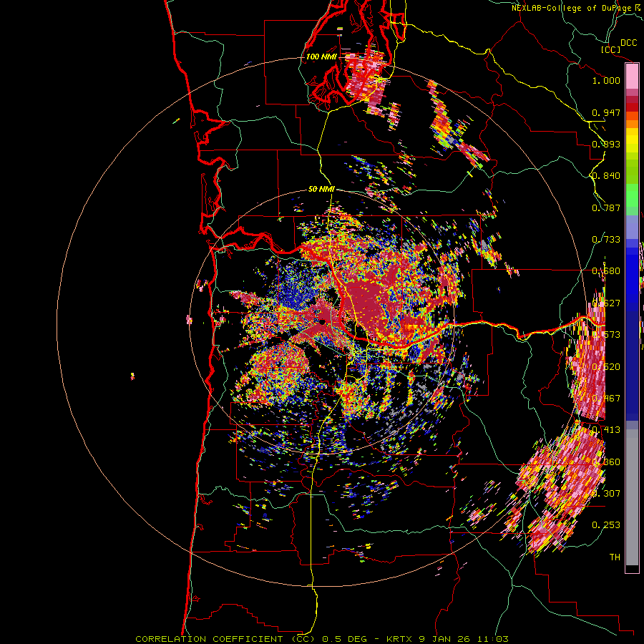Image resolution: width=644 pixels, height=644 pixels.
Task: Click the 0.360 scale value
Action: 606,462
